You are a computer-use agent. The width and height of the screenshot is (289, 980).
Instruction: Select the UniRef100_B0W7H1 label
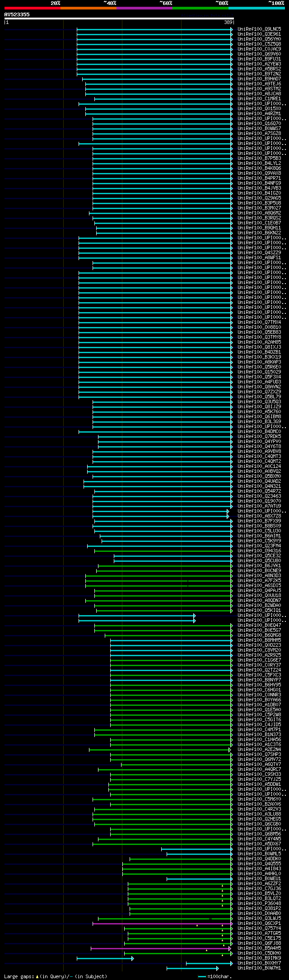(259, 968)
